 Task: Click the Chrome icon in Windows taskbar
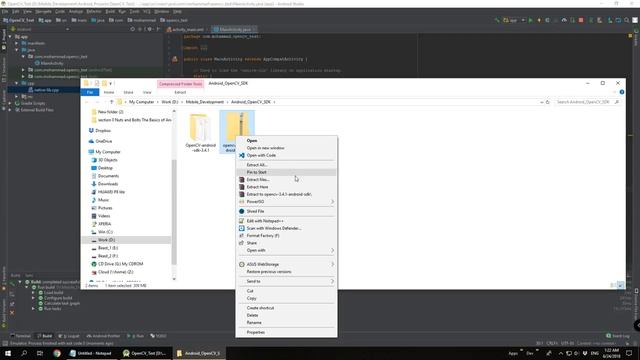click(x=57, y=353)
